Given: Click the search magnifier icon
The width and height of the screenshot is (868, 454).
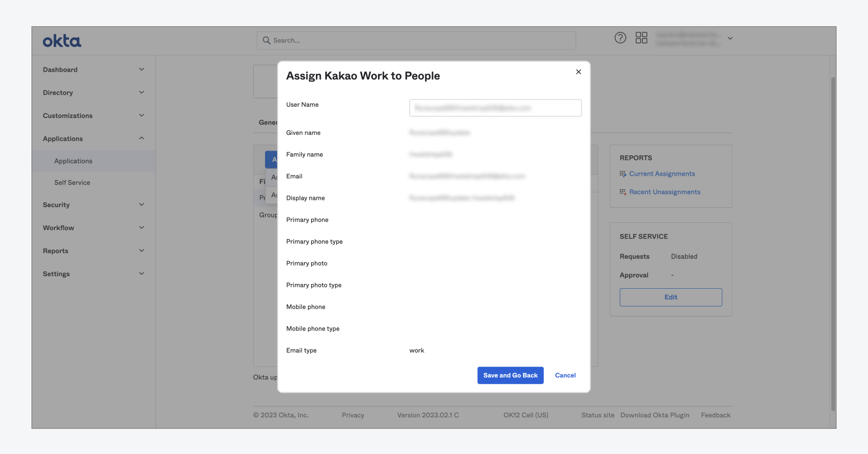Looking at the screenshot, I should point(267,40).
